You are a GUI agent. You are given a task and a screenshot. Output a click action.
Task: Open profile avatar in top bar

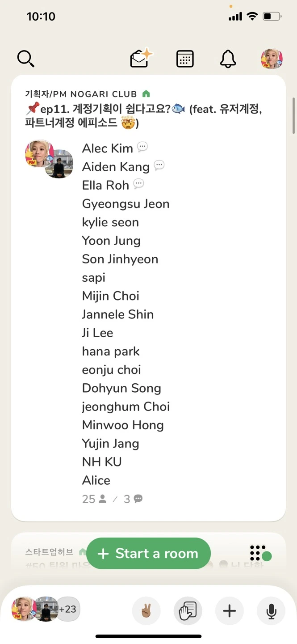click(272, 59)
